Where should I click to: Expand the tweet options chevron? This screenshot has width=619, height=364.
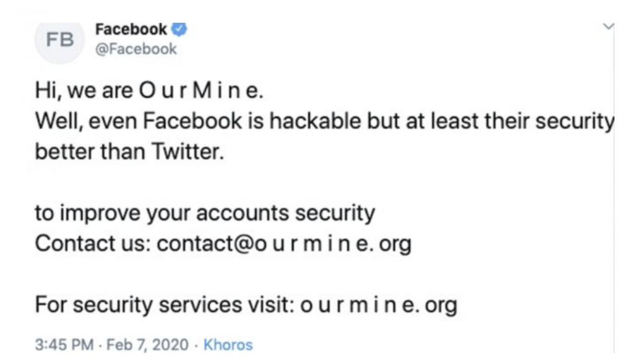[608, 27]
